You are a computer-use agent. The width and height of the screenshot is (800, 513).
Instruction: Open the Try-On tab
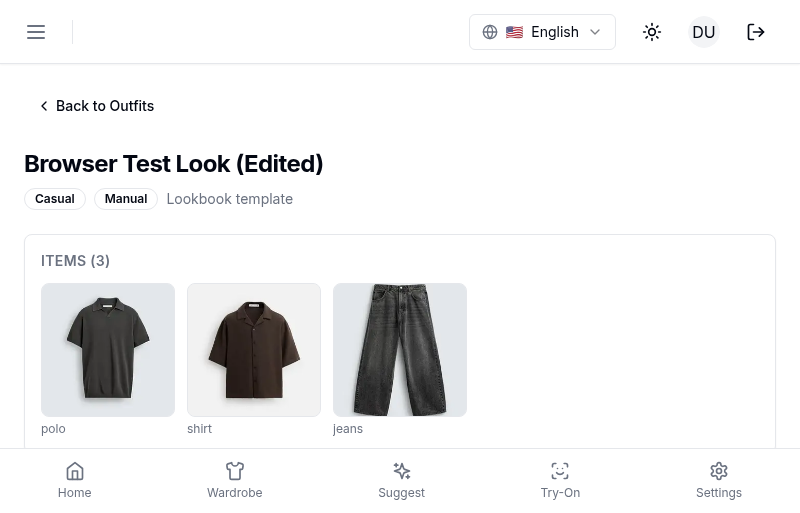[560, 480]
